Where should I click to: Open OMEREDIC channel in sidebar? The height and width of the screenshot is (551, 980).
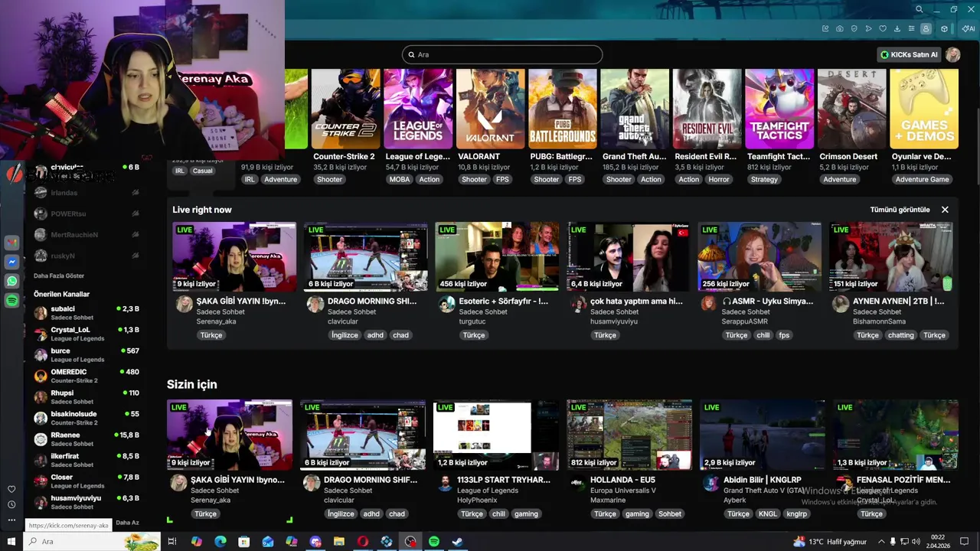(x=86, y=376)
